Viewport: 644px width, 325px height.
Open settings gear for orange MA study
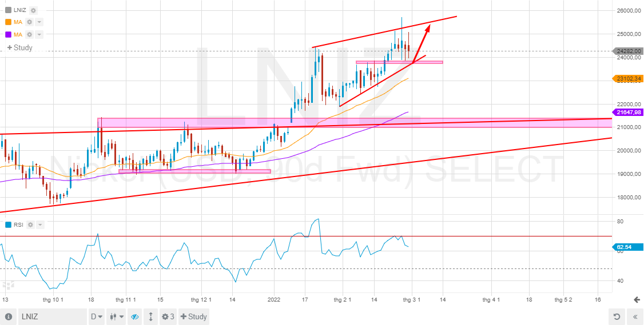(30, 22)
